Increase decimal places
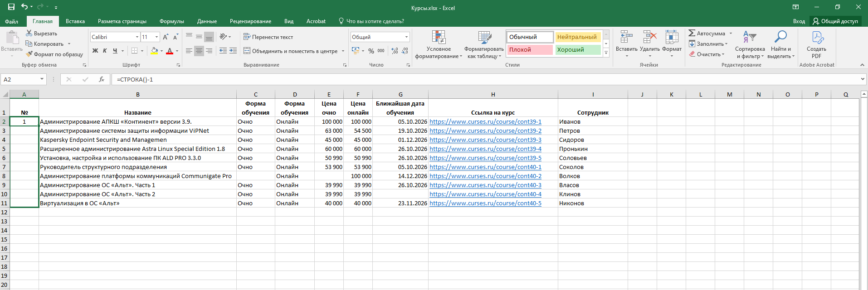The height and width of the screenshot is (290, 868). point(395,51)
